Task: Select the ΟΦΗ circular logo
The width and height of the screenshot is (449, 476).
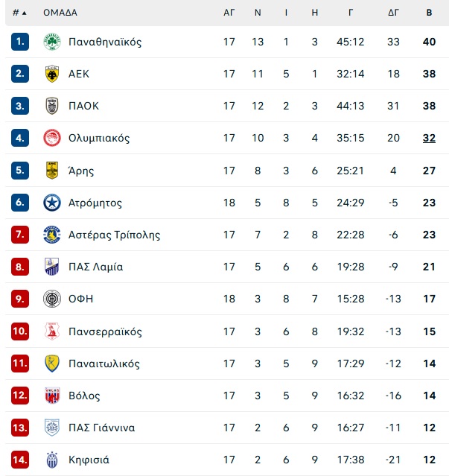Action: pos(52,299)
